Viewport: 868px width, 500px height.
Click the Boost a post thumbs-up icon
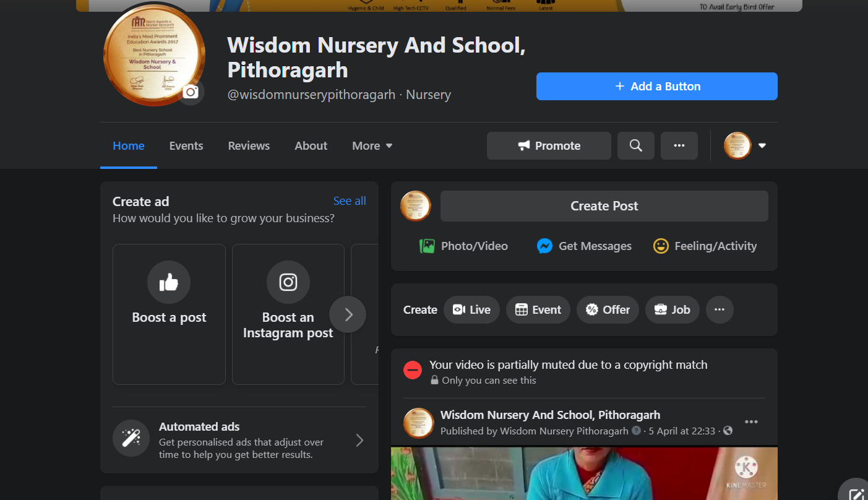(169, 282)
